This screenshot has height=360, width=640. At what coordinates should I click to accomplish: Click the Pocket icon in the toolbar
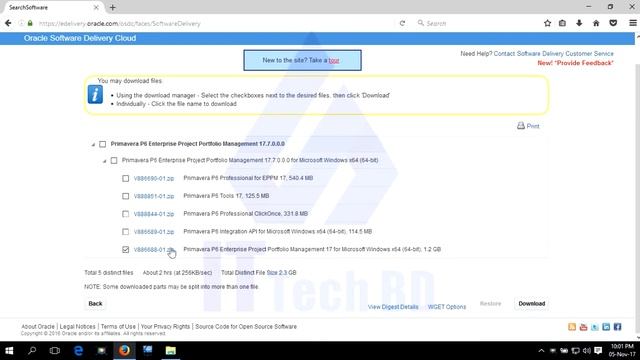pos(613,23)
